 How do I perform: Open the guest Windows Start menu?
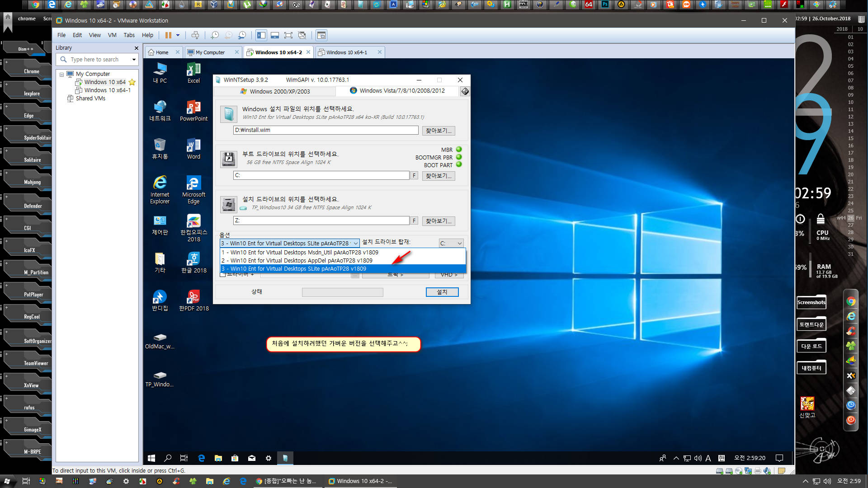(x=151, y=458)
